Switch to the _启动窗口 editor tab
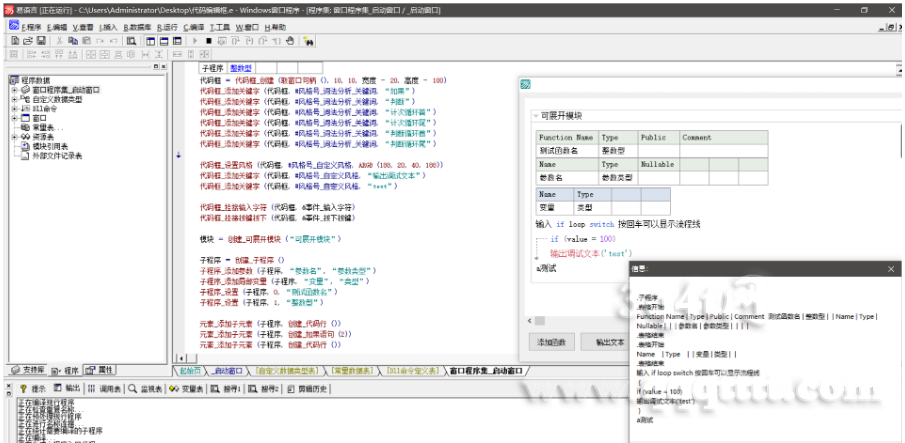Image resolution: width=905 pixels, height=443 pixels. click(x=227, y=370)
